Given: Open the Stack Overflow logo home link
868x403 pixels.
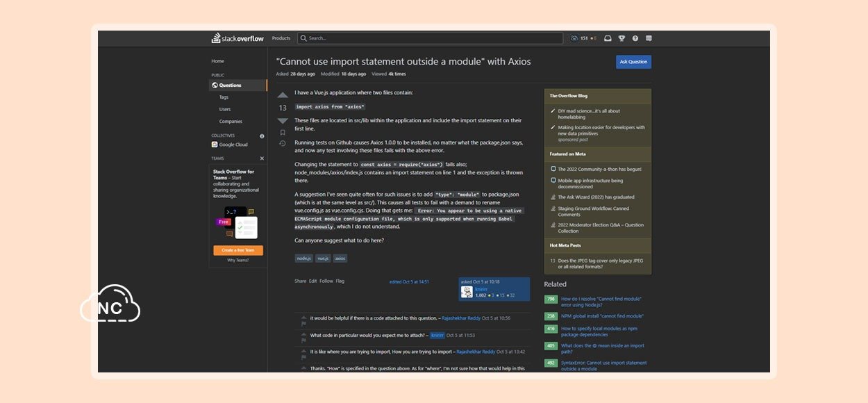Looking at the screenshot, I should [237, 38].
